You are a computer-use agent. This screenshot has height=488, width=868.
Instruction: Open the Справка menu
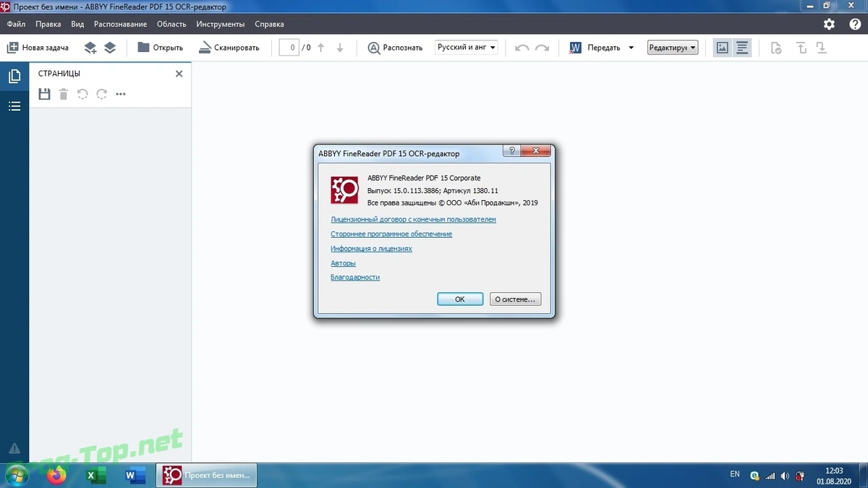click(x=269, y=24)
